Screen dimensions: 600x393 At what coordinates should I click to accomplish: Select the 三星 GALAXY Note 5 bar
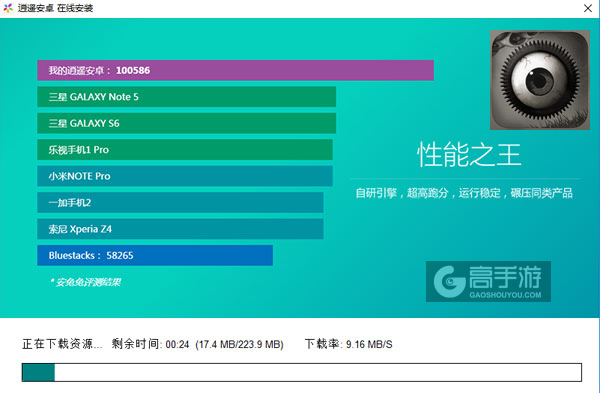point(186,97)
